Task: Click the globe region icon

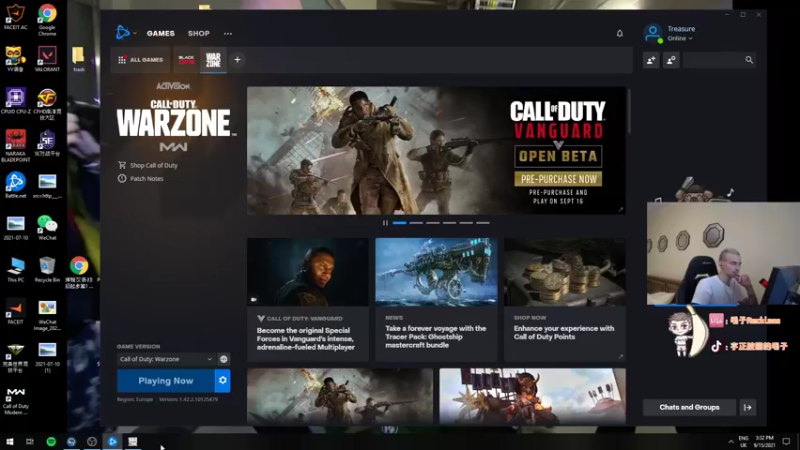Action: (x=223, y=359)
